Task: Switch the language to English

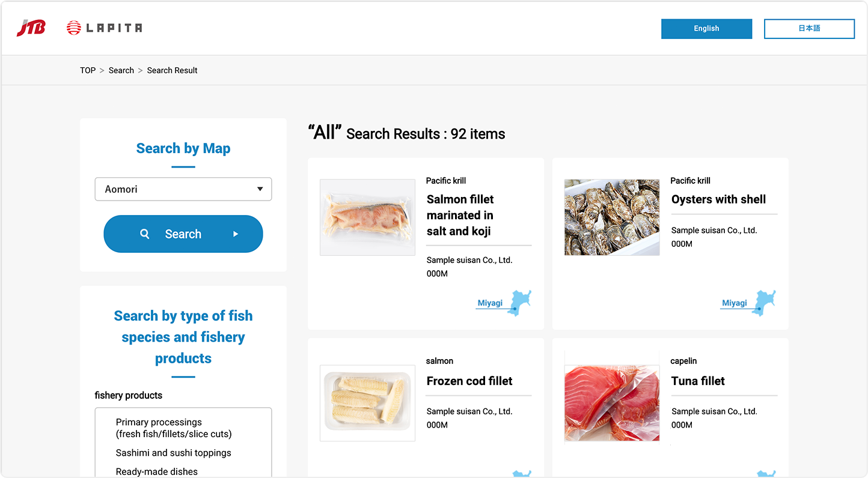Action: click(x=706, y=29)
